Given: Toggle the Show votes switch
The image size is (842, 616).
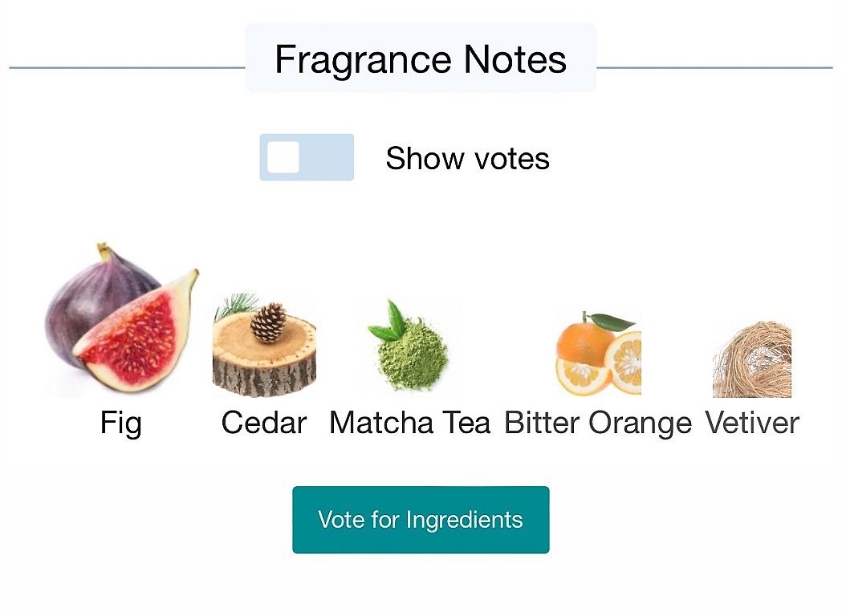Looking at the screenshot, I should point(307,157).
